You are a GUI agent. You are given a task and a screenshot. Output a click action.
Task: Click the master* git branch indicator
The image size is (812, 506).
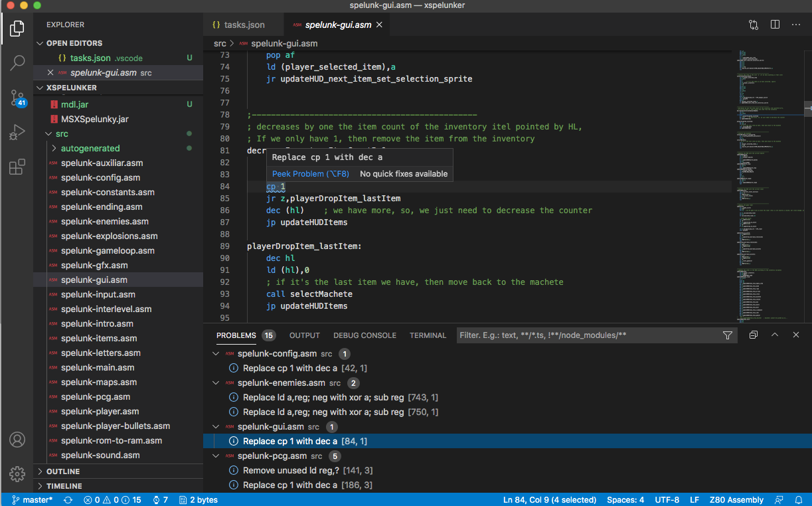tap(31, 499)
